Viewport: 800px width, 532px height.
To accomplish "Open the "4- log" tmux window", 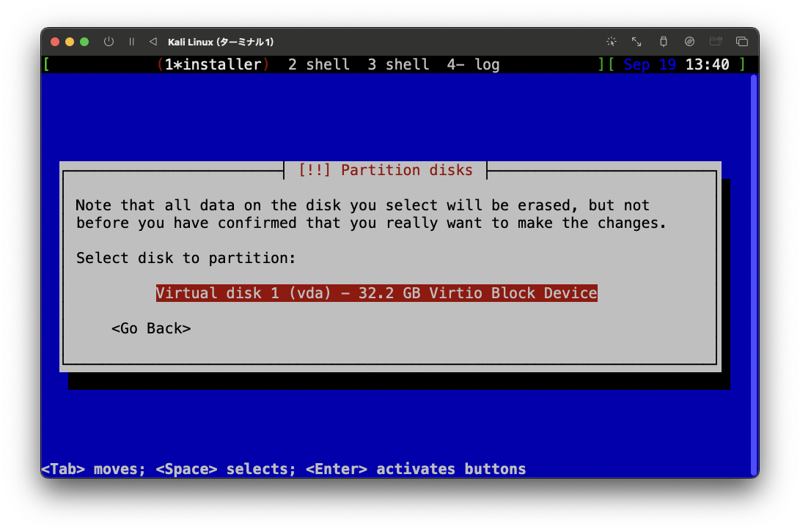I will pos(476,64).
